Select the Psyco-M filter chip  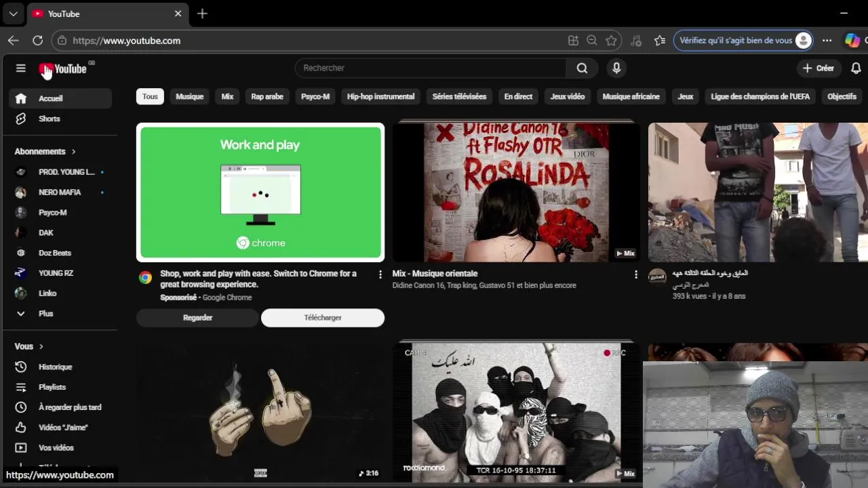[x=315, y=96]
